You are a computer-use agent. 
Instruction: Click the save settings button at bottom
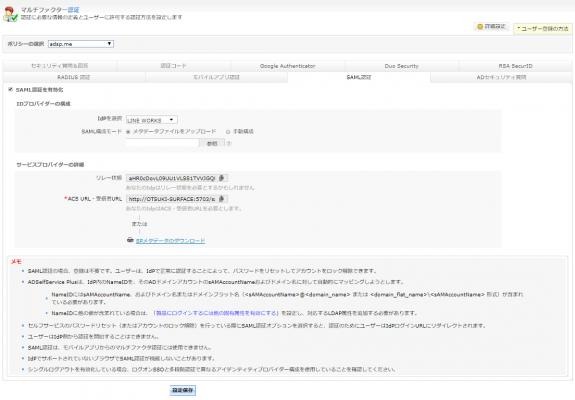click(183, 390)
